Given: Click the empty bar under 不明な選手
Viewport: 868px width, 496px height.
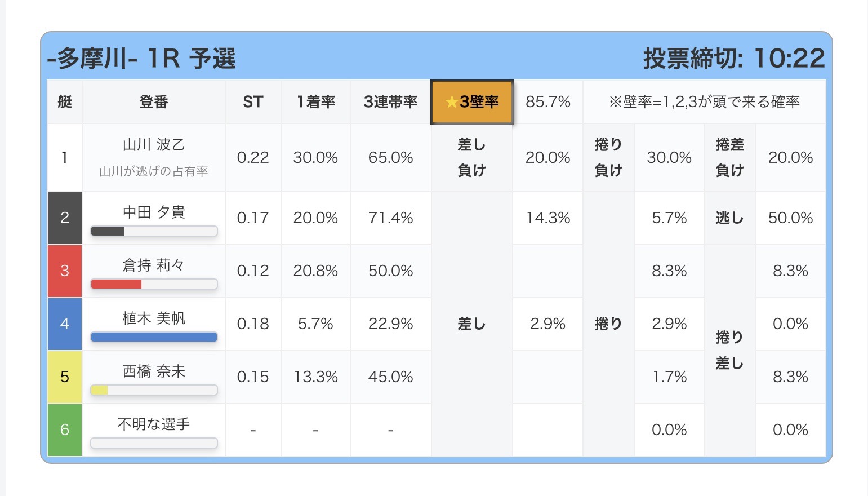Looking at the screenshot, I should pyautogui.click(x=154, y=443).
